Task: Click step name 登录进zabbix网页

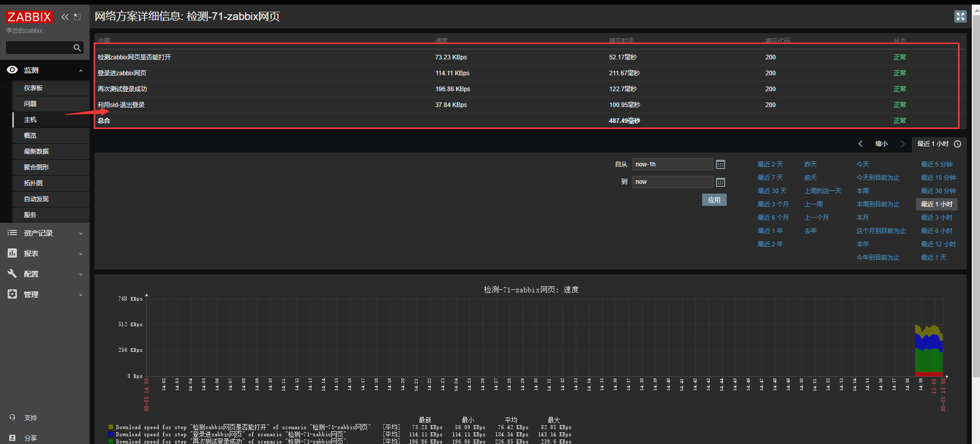Action: pyautogui.click(x=122, y=73)
